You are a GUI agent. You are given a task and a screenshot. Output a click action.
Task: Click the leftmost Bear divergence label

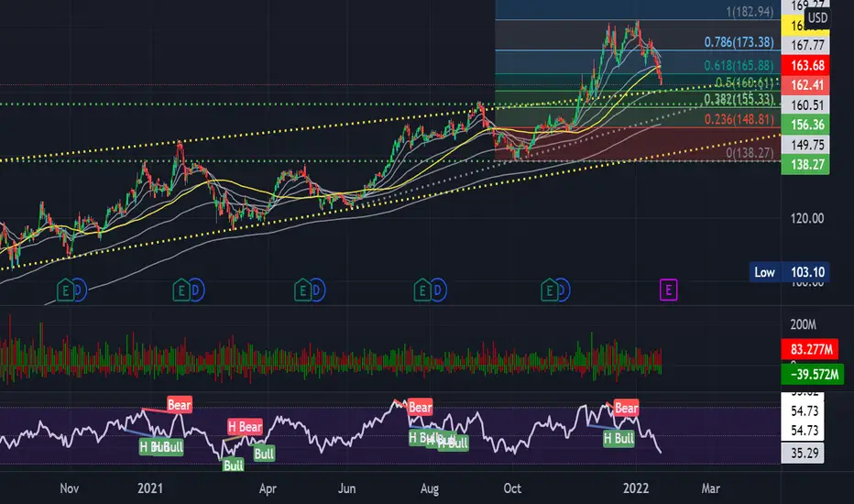[x=180, y=405]
